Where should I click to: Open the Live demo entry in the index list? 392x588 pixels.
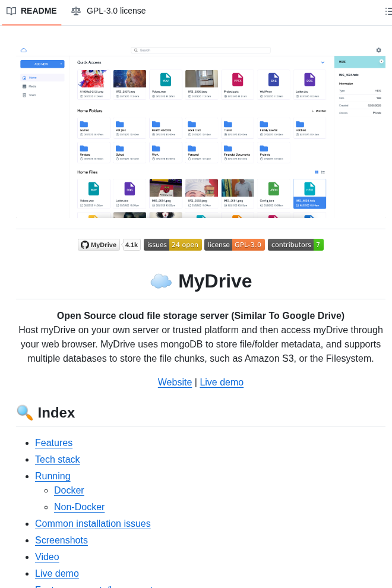(x=57, y=573)
